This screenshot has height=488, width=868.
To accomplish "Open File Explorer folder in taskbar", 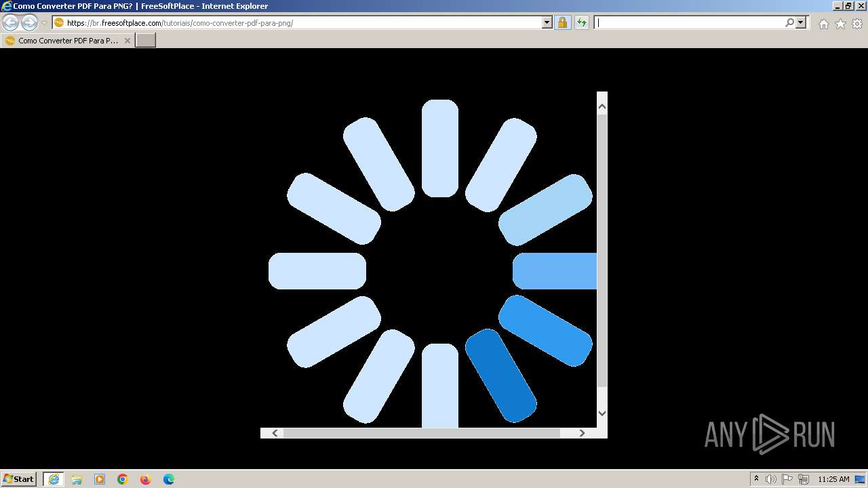I will coord(77,479).
